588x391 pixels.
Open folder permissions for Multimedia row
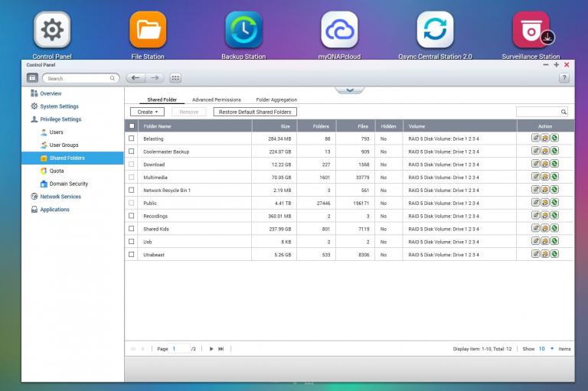[544, 177]
